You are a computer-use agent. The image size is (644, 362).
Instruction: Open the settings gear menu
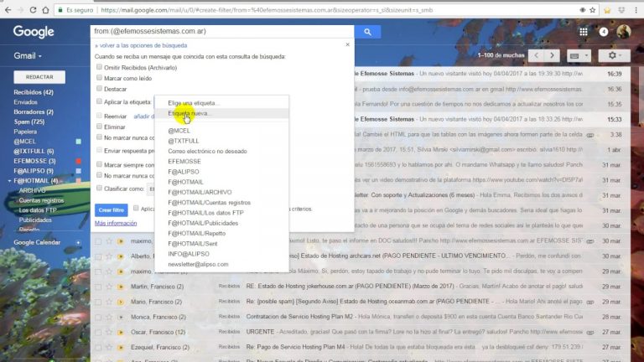(614, 55)
